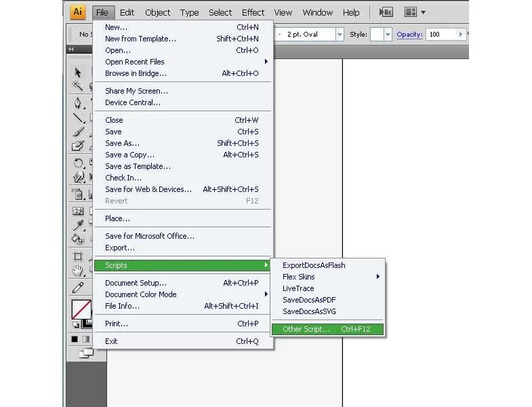Screen dimensions: 532x407
Task: Choose New… from File menu
Action: point(182,27)
